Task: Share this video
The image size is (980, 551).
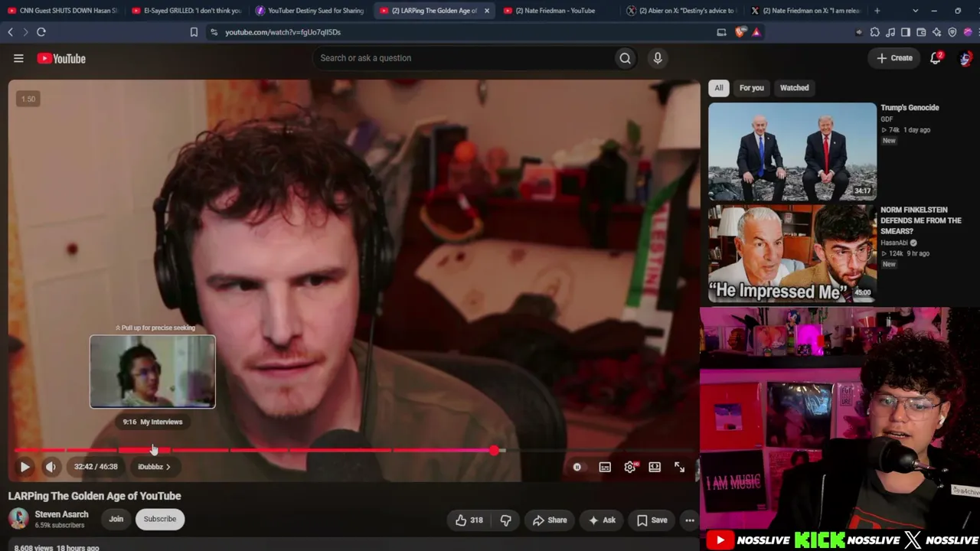Action: pos(550,520)
